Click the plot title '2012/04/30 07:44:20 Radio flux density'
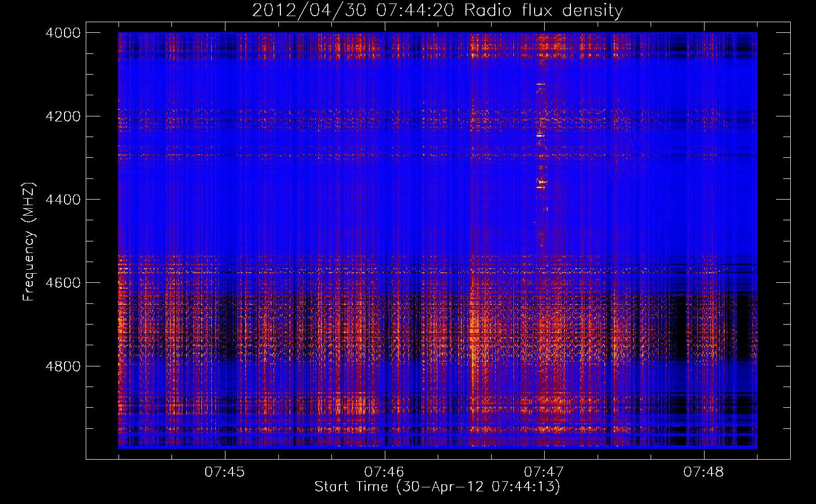This screenshot has width=816, height=504. click(x=437, y=11)
